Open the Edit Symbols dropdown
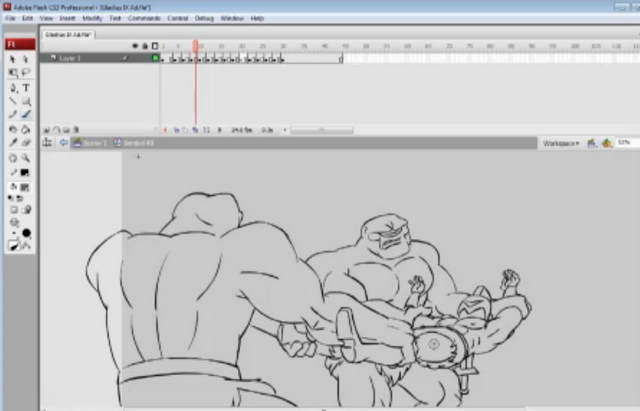 click(x=607, y=143)
